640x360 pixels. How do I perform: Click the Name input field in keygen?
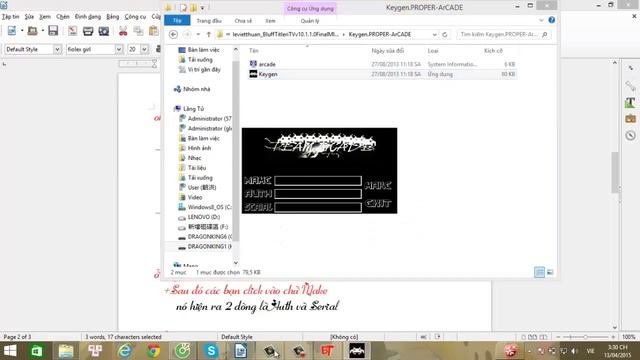(x=318, y=180)
